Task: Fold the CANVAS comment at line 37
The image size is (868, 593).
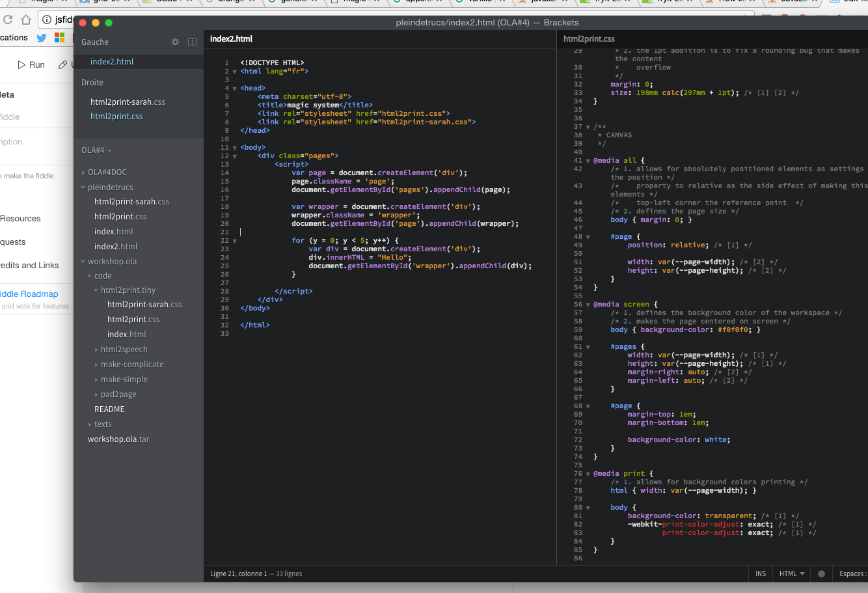Action: [588, 127]
